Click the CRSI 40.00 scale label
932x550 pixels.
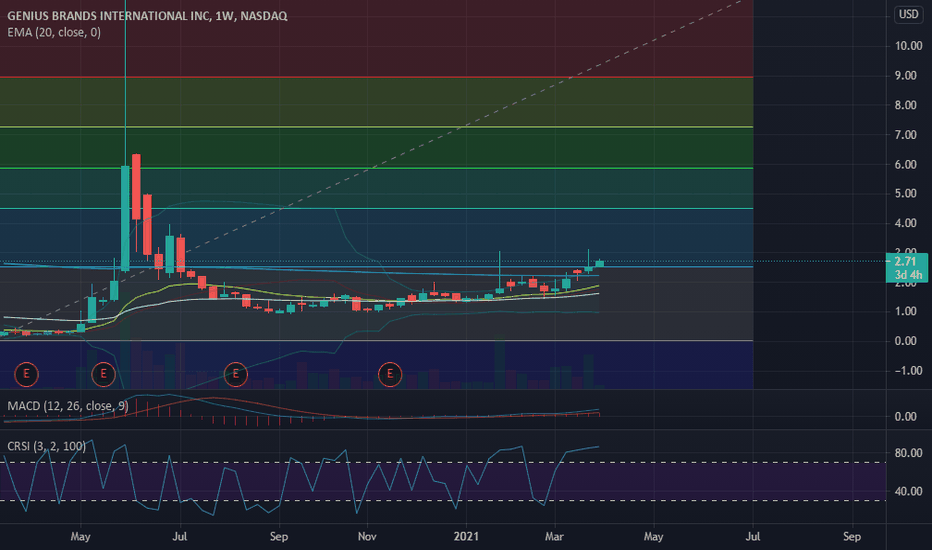pyautogui.click(x=908, y=492)
